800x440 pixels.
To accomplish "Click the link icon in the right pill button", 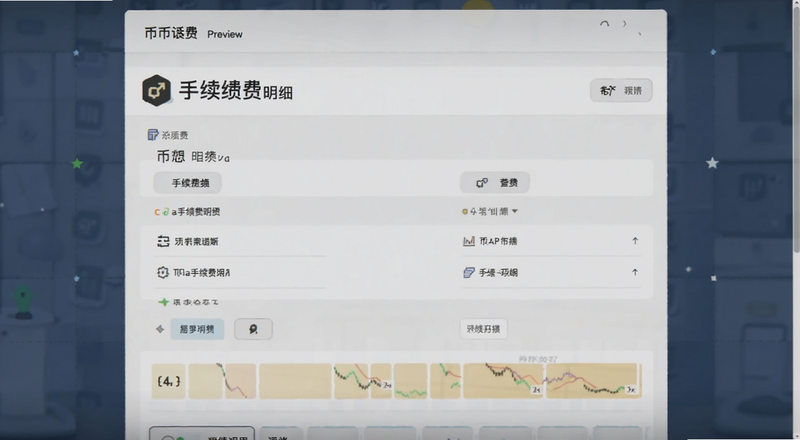I will click(482, 183).
